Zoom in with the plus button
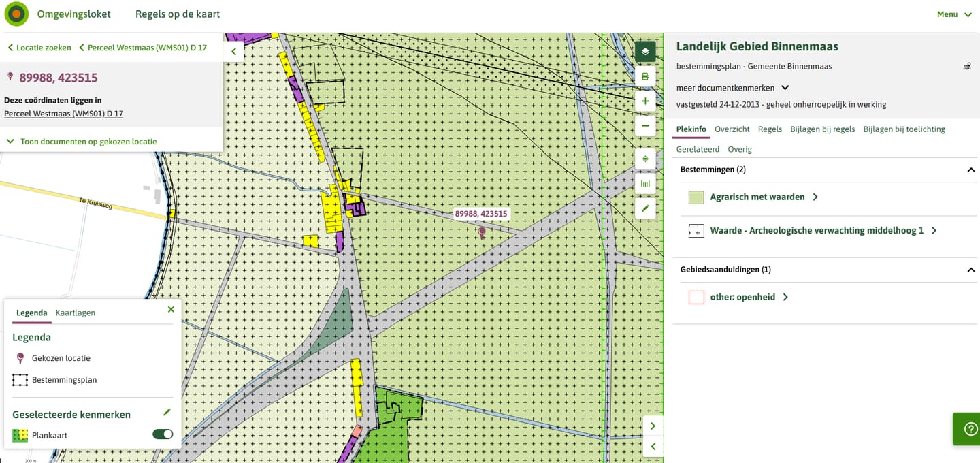The width and height of the screenshot is (980, 463). 645,101
